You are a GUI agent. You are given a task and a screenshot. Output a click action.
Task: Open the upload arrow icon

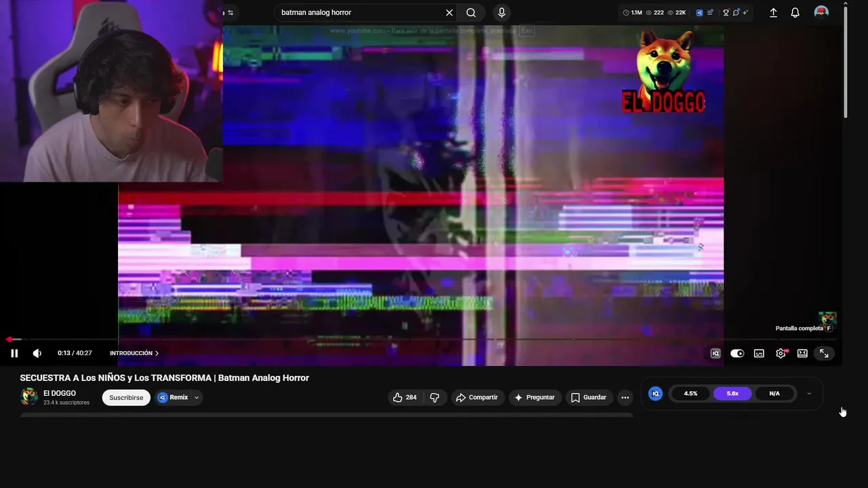[x=773, y=12]
